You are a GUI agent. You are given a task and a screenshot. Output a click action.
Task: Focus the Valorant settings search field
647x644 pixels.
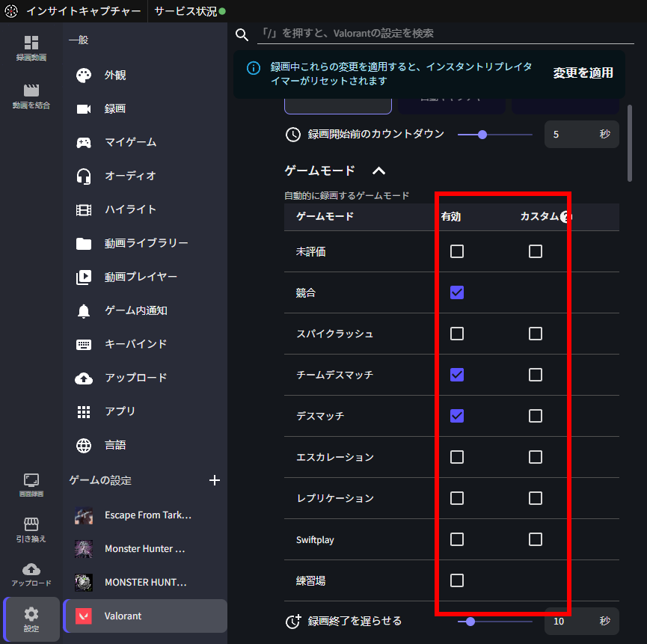pos(446,34)
